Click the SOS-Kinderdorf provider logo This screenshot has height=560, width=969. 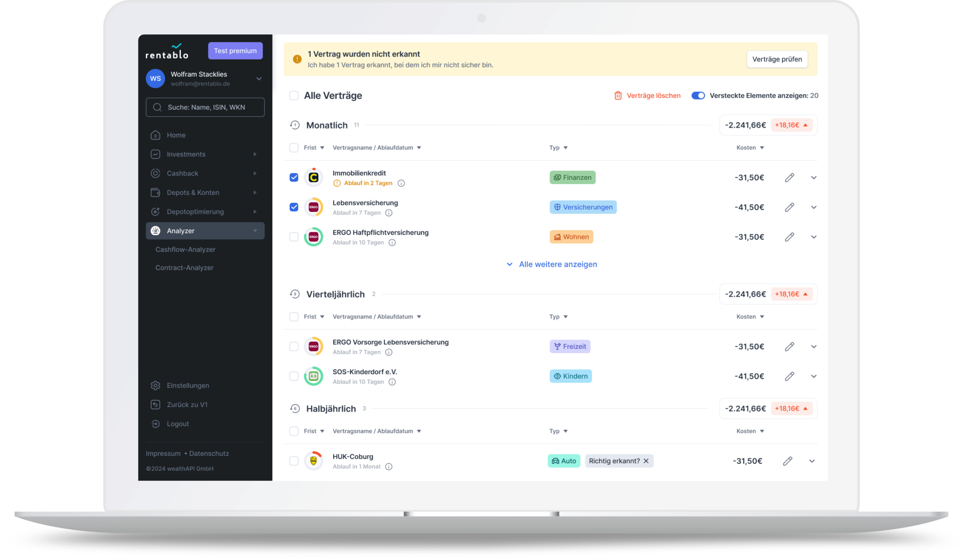coord(314,376)
